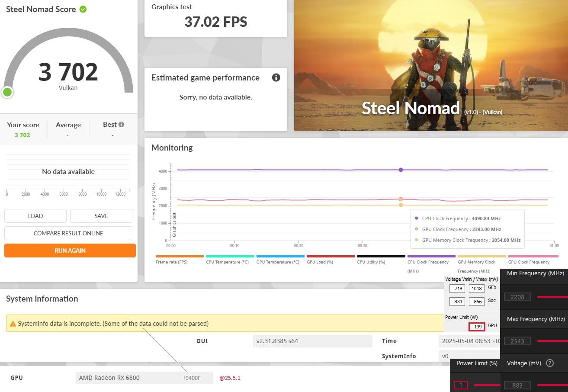Click the green Your score value 3 702
Viewport: 568px width, 392px height.
[22, 135]
